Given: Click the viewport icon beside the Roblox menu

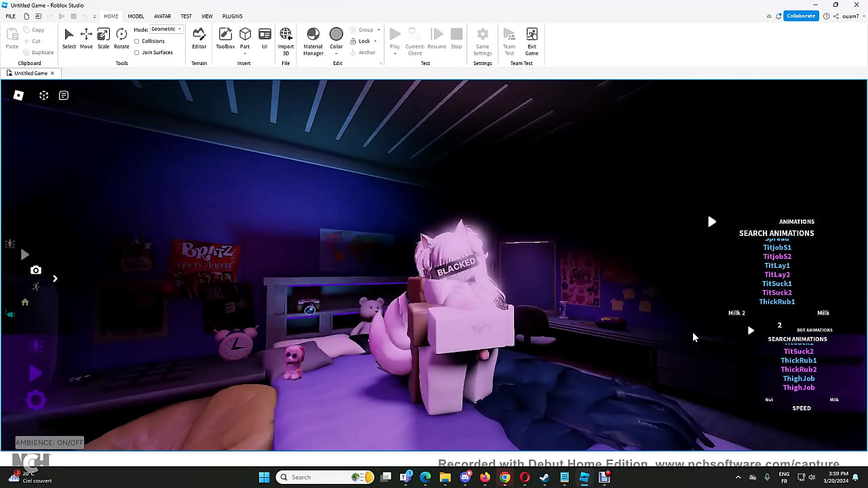Looking at the screenshot, I should pos(43,96).
